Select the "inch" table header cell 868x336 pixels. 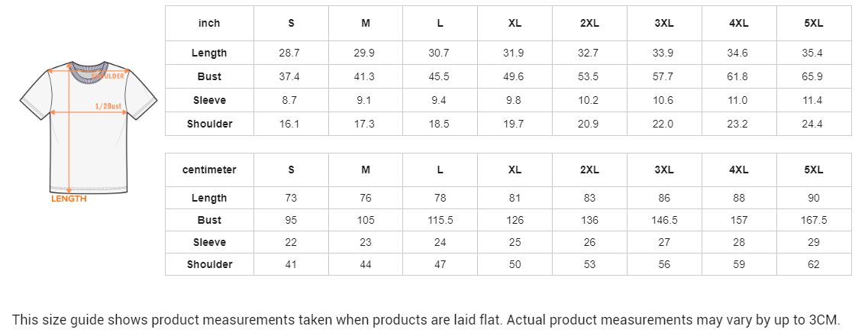click(x=209, y=23)
